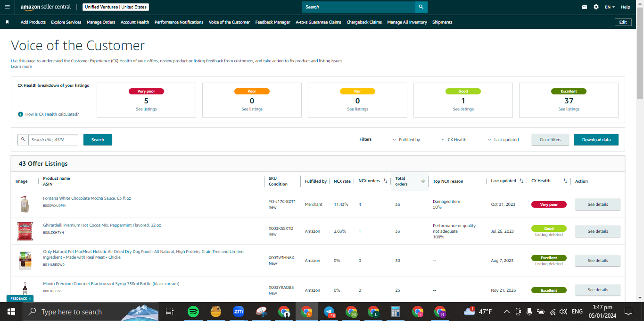Open Feedback Manager
Screen dimensions: 644x321
coord(272,22)
